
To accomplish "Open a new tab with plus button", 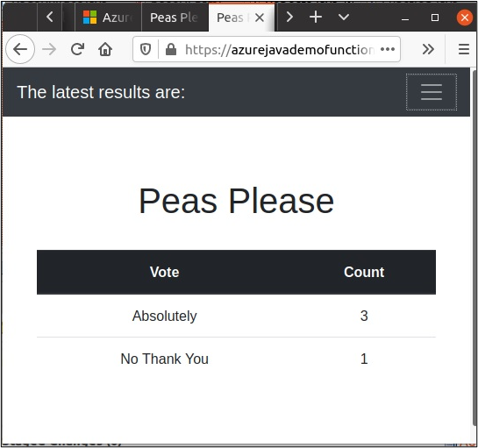I will point(316,17).
